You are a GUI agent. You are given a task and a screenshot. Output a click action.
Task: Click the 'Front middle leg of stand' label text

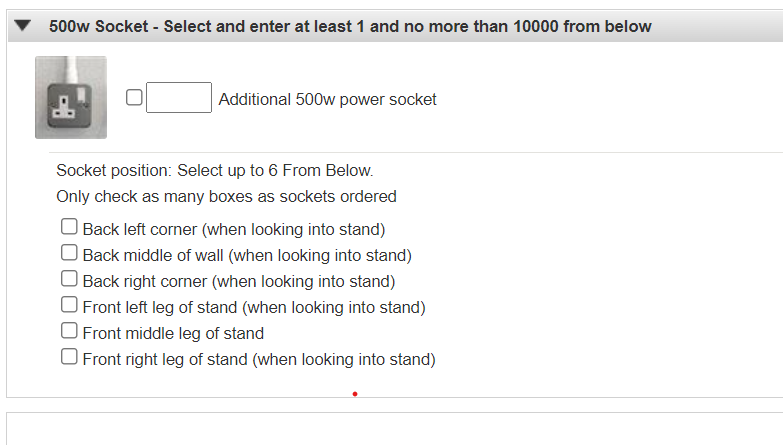(173, 333)
